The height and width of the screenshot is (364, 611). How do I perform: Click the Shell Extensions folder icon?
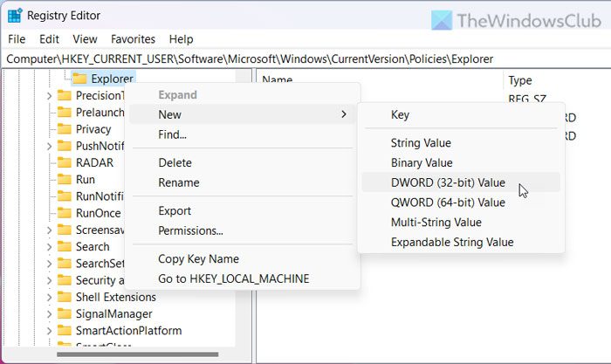(65, 297)
